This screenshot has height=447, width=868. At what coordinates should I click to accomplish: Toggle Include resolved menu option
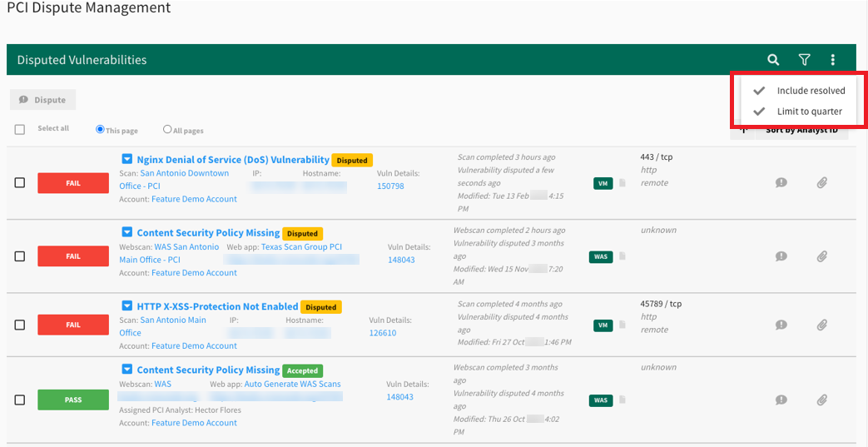click(x=810, y=91)
